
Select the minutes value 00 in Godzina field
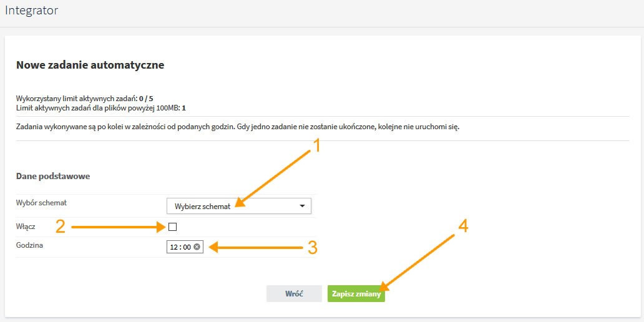click(x=187, y=247)
